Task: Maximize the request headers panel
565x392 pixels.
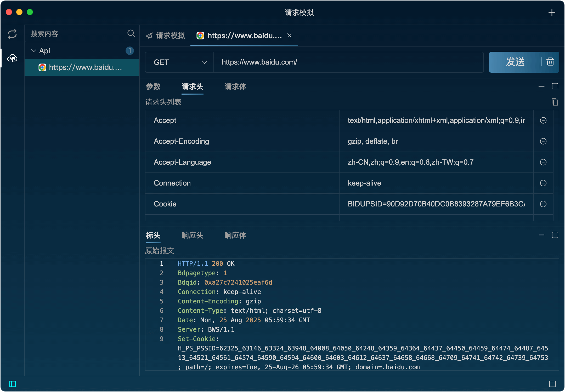Action: 555,86
